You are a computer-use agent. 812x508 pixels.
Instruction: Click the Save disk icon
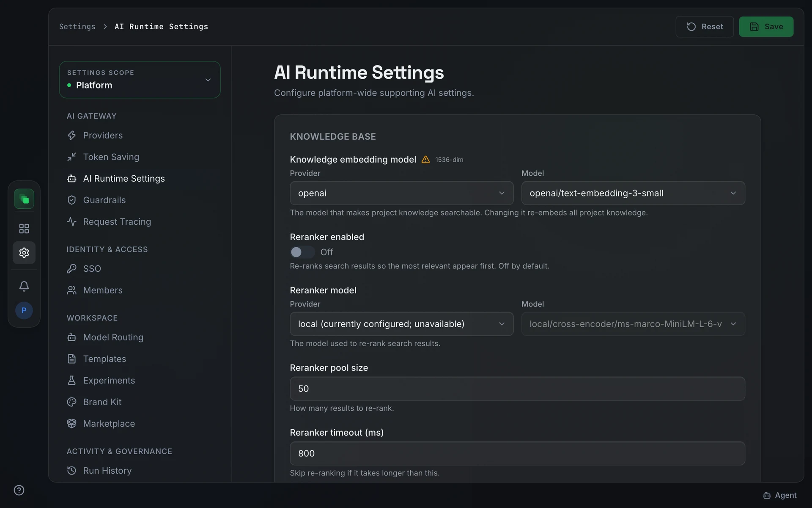tap(754, 27)
